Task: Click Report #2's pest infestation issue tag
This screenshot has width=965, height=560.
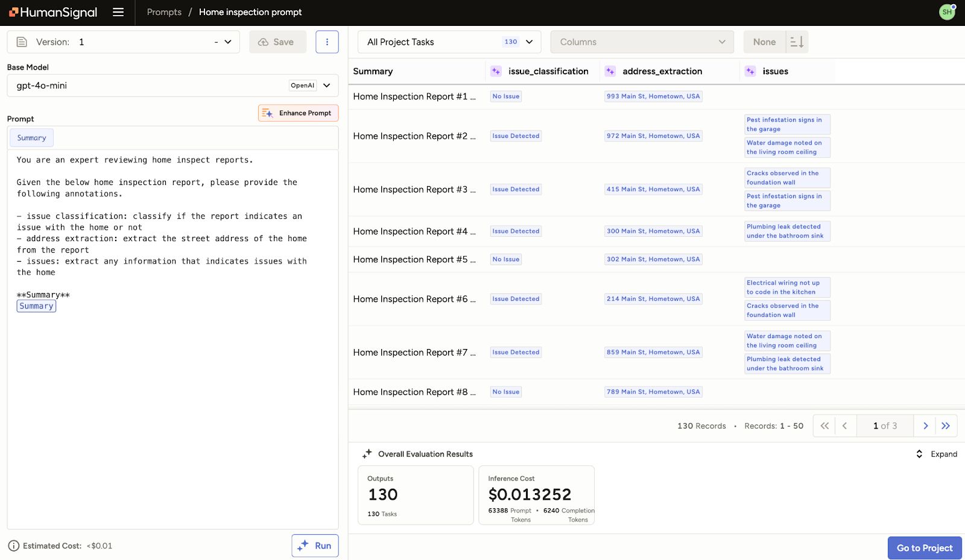Action: [787, 125]
